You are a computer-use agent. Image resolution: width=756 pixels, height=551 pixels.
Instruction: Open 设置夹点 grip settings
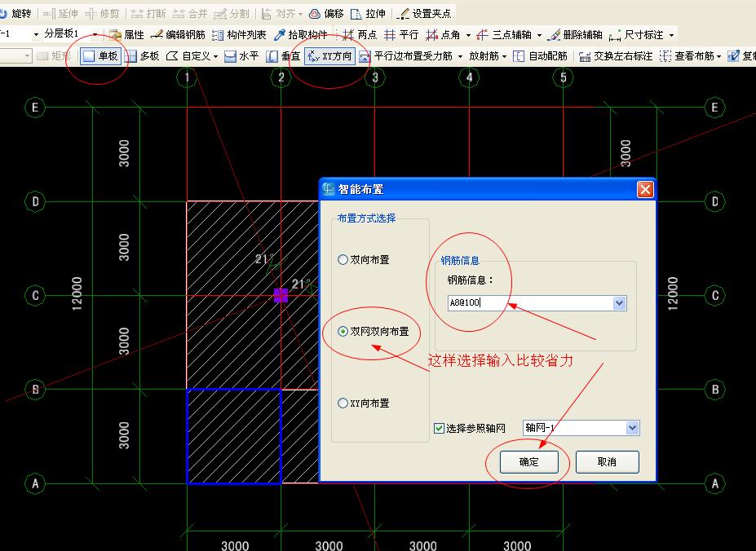tap(424, 14)
